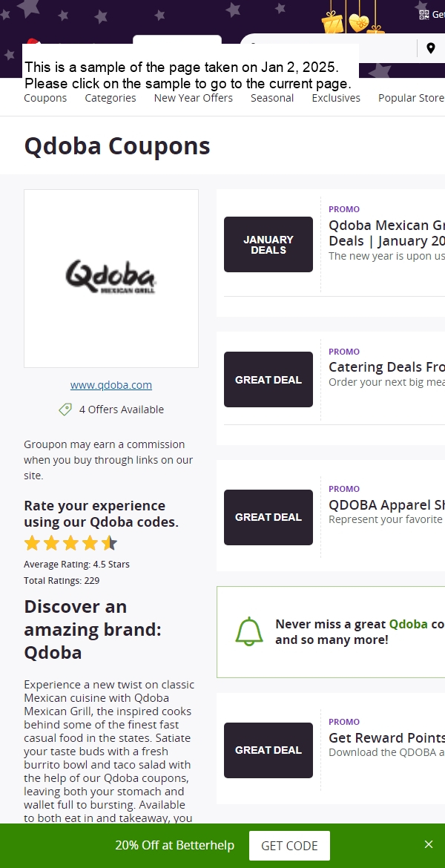Click the green bell notification icon
The height and width of the screenshot is (868, 445).
249,631
